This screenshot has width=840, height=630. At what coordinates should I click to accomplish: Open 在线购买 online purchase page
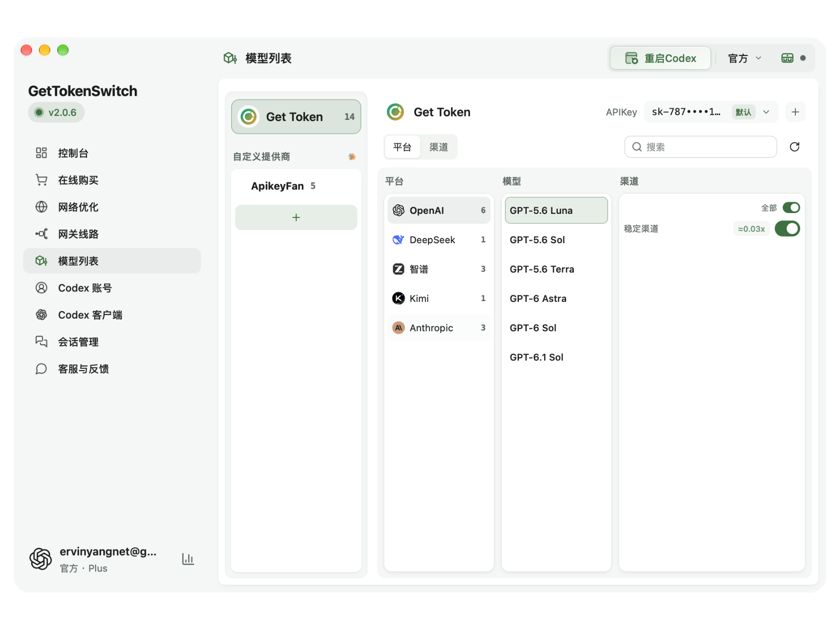point(112,180)
